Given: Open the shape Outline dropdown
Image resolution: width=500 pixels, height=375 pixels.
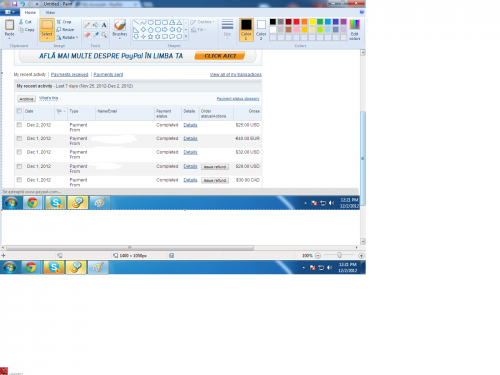Looking at the screenshot, I should [203, 22].
